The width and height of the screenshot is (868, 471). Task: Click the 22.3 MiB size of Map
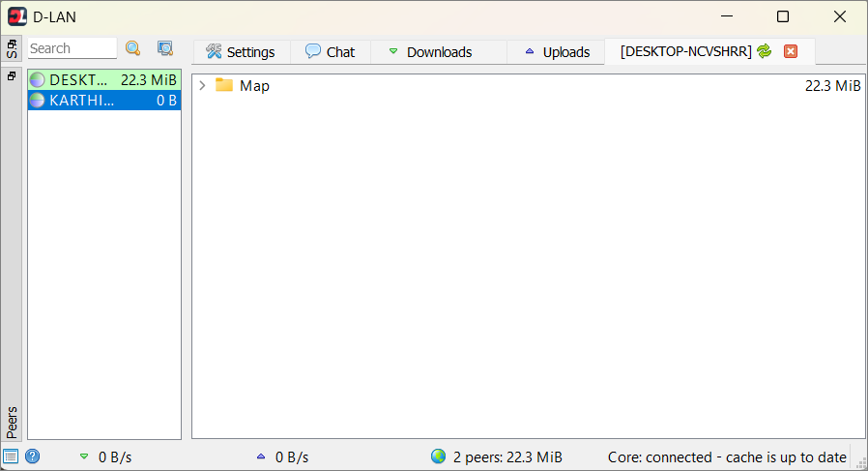[x=832, y=85]
